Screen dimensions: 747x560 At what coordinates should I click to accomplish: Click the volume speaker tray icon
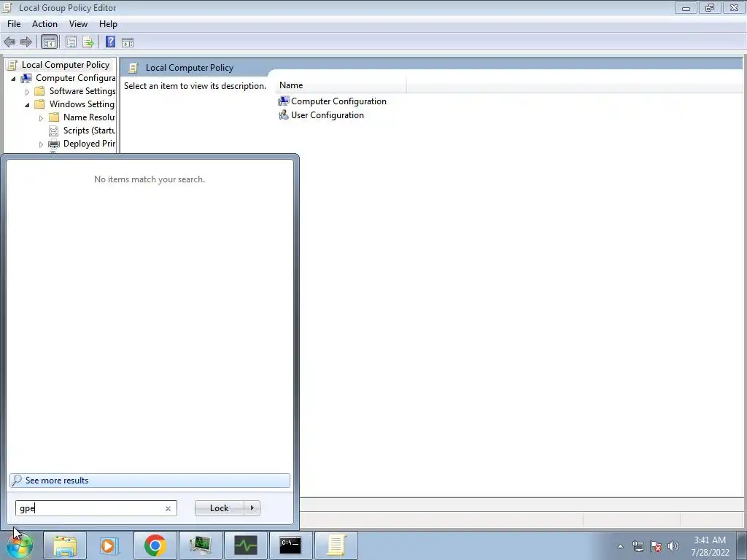click(x=673, y=546)
